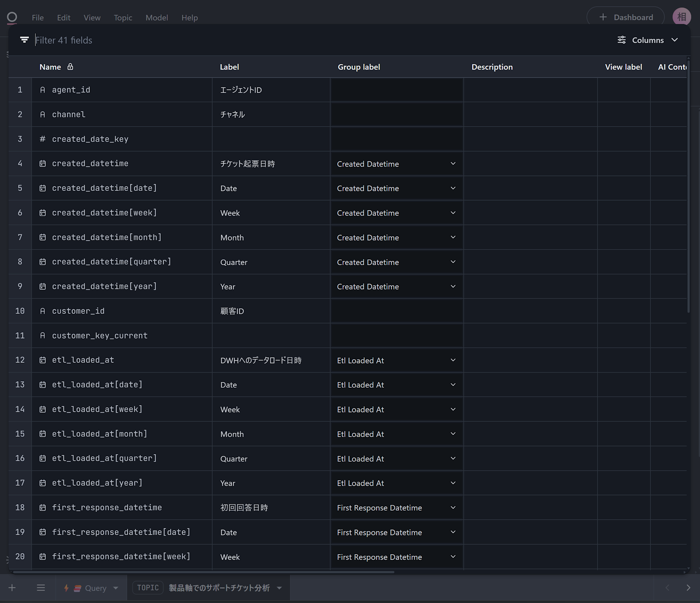Open user avatar in top-right corner

point(681,17)
